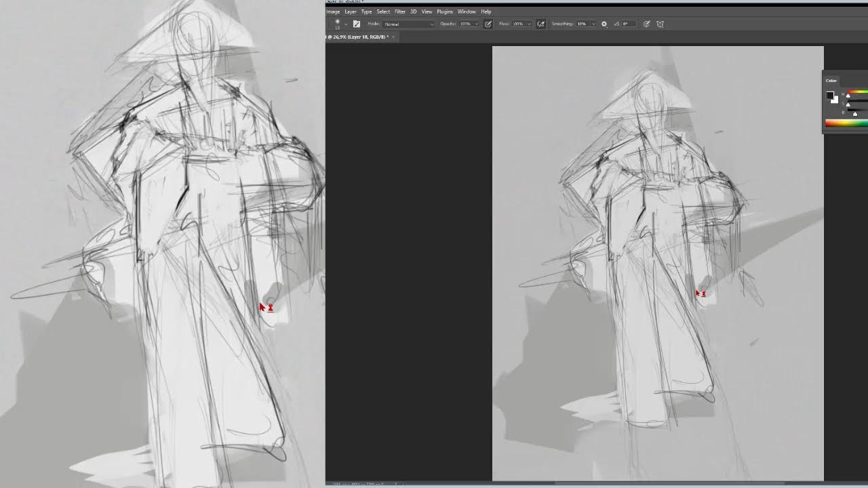Open the Filter menu

[400, 12]
